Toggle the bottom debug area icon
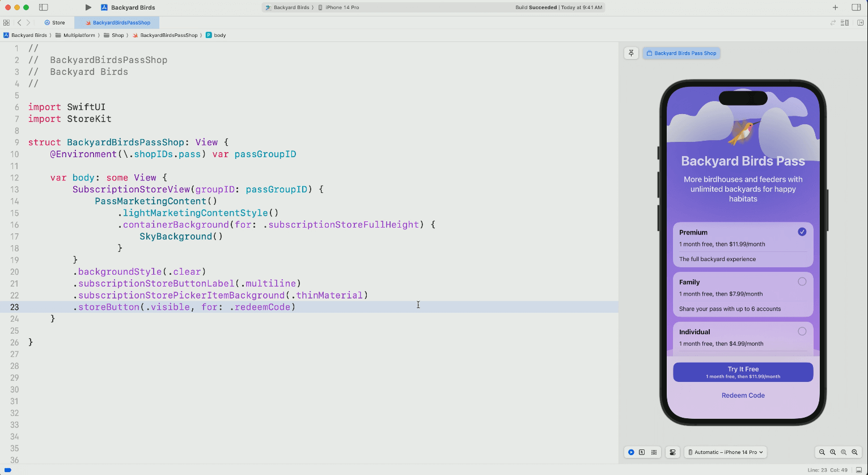The width and height of the screenshot is (868, 475). pyautogui.click(x=859, y=470)
